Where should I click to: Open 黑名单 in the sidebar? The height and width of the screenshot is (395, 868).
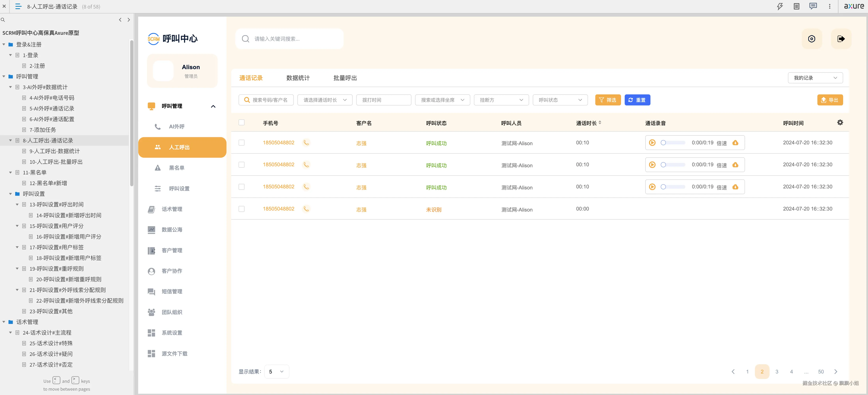(177, 168)
